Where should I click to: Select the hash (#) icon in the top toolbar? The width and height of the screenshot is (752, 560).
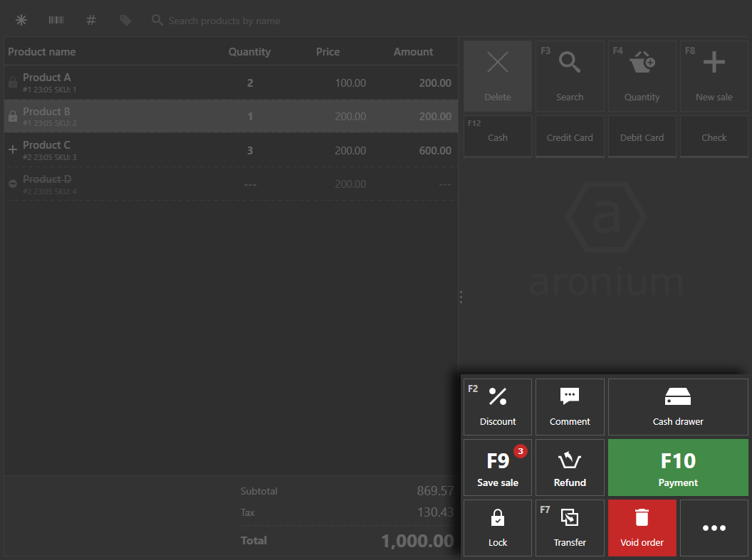(90, 20)
